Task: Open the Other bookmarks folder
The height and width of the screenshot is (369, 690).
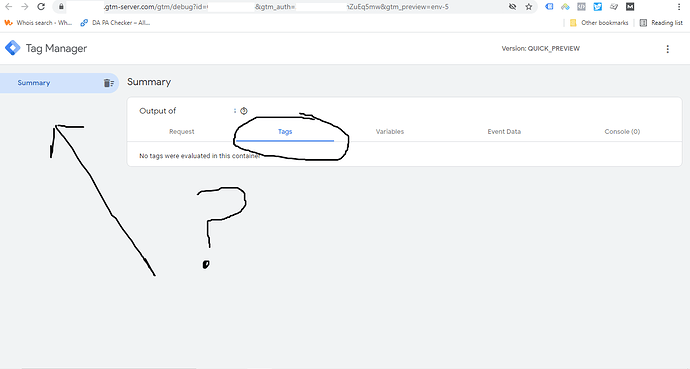Action: [599, 23]
